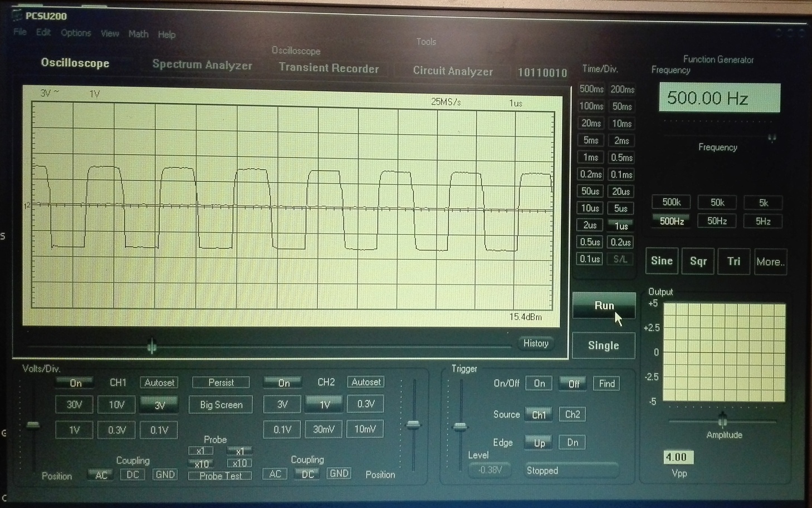The height and width of the screenshot is (508, 812).
Task: Switch to the Transient Recorder tab
Action: pyautogui.click(x=329, y=68)
